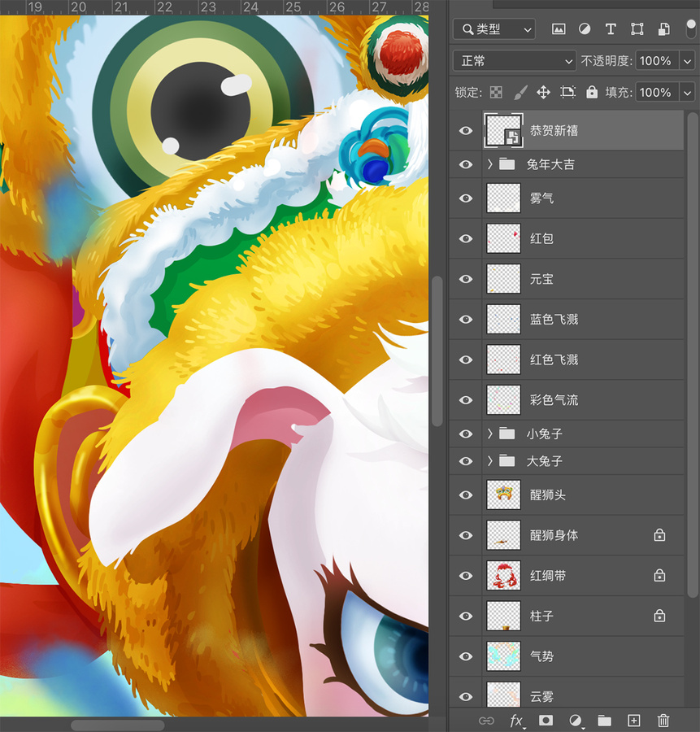Viewport: 700px width, 732px height.
Task: Click folder icon of 兔年大吉 group
Action: click(x=507, y=164)
